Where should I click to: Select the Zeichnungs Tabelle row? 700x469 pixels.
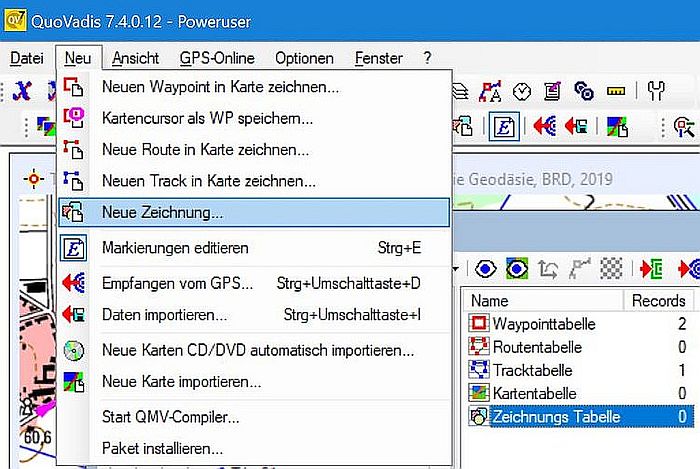580,416
